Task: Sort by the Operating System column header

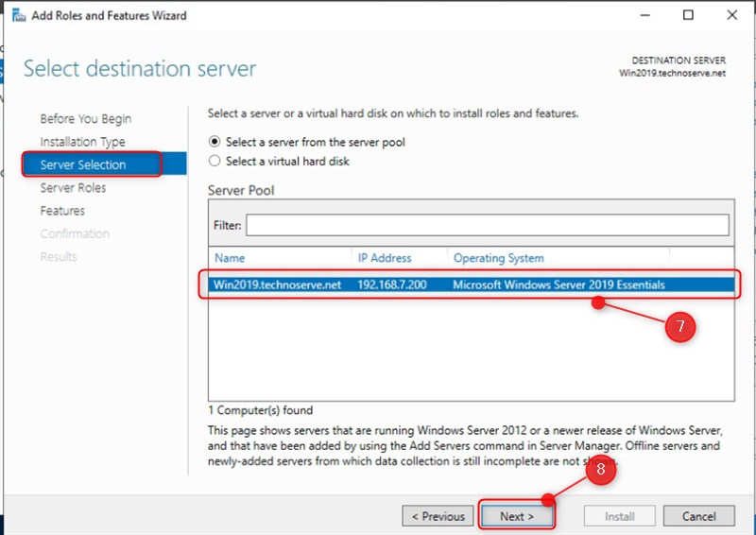Action: tap(499, 258)
